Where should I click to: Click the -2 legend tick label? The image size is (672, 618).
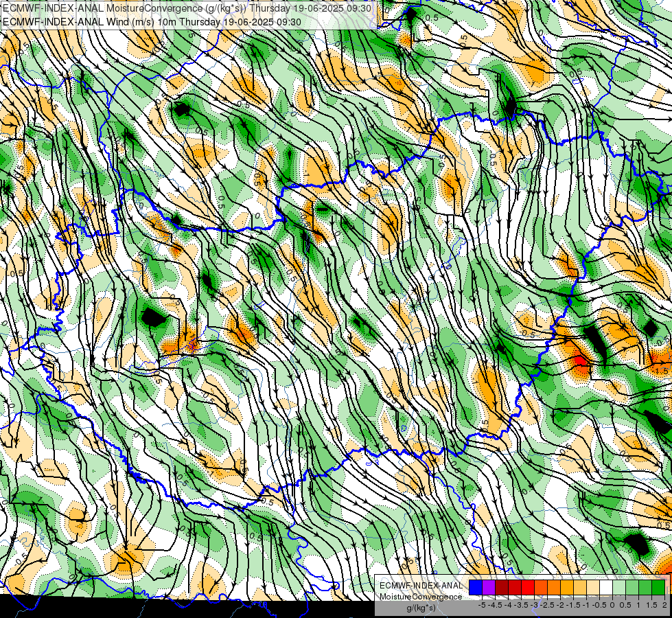(x=561, y=605)
